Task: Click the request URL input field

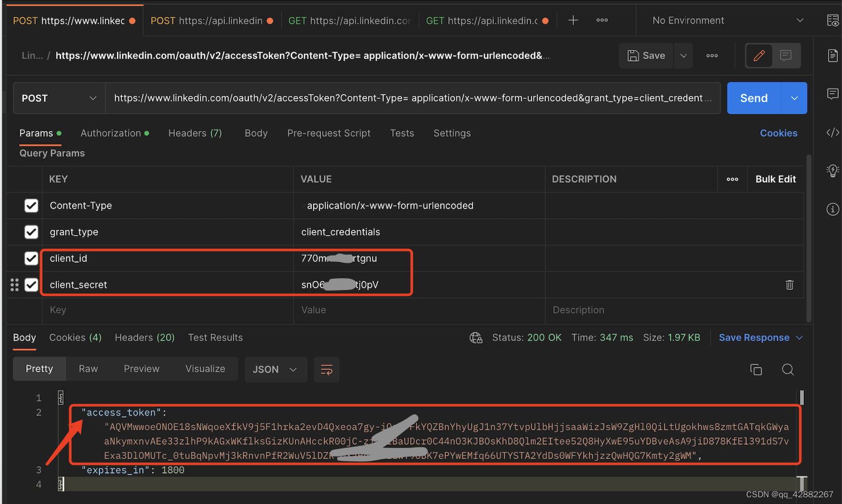Action: [413, 98]
